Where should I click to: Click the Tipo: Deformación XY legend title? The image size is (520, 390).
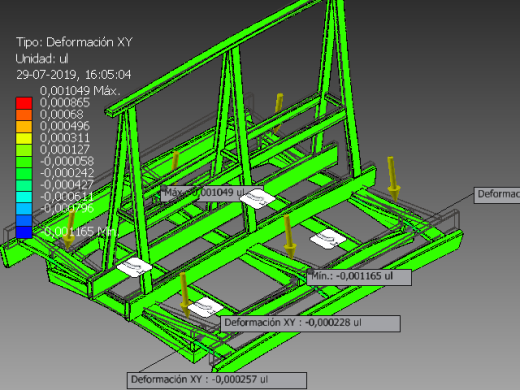[74, 42]
